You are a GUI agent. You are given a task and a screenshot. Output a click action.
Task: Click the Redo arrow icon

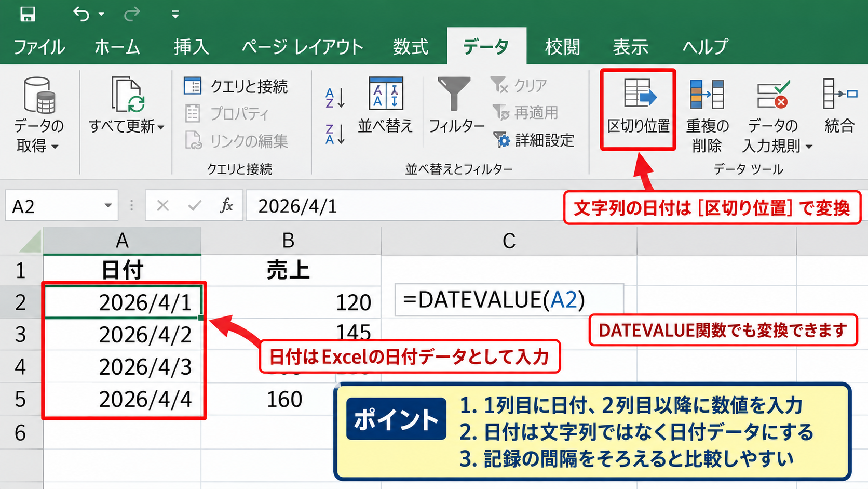[x=132, y=14]
